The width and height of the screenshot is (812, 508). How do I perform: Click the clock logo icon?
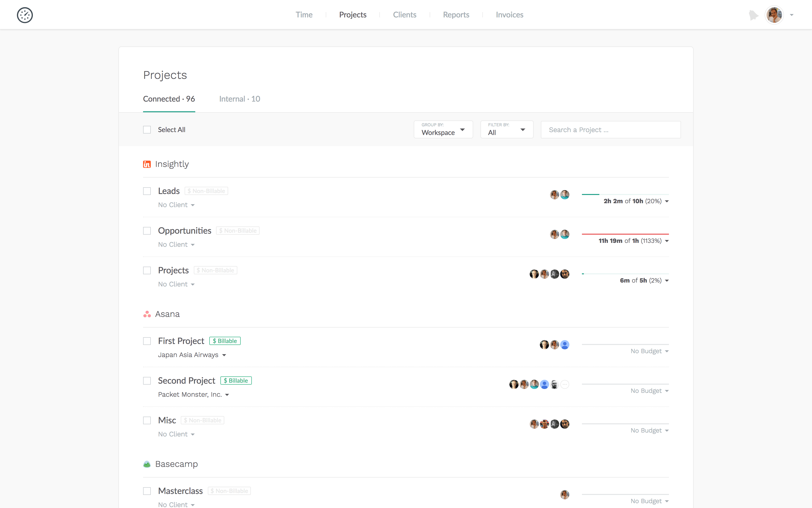(x=25, y=15)
